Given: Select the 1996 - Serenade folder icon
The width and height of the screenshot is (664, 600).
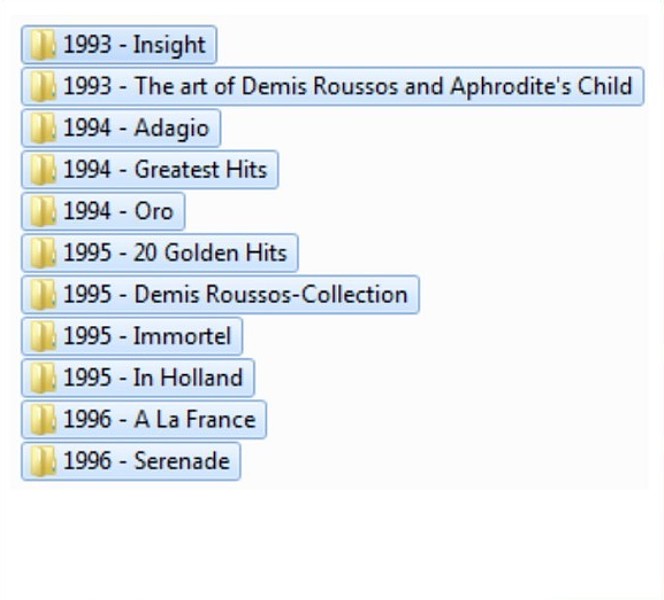Looking at the screenshot, I should click(42, 462).
